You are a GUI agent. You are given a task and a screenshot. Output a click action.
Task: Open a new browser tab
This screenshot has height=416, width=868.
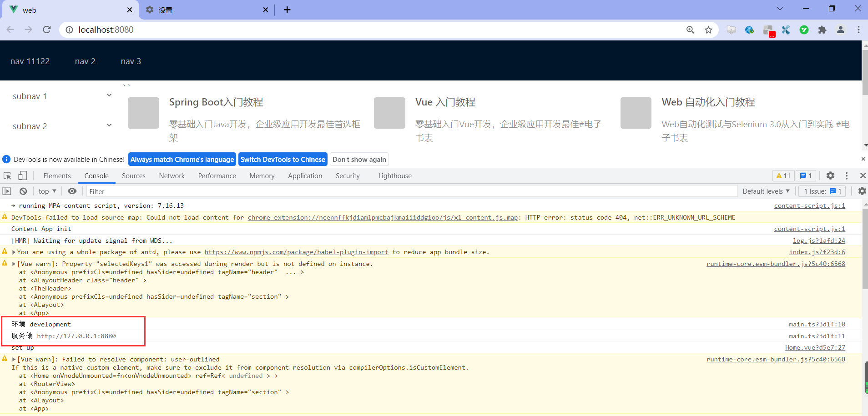pyautogui.click(x=287, y=10)
